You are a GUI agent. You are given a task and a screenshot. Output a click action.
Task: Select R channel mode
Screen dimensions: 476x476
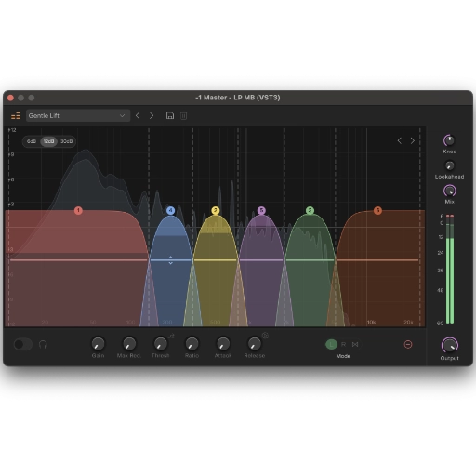tap(343, 344)
